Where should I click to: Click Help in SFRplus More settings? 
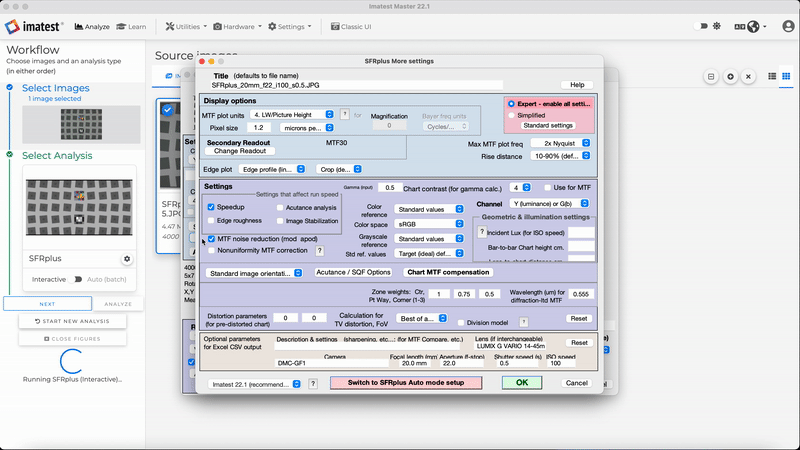coord(577,85)
